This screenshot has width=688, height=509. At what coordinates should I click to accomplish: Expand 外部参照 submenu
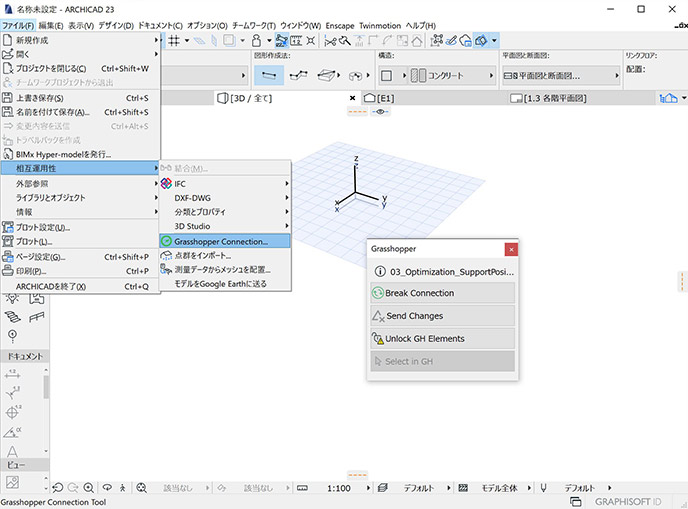(x=81, y=183)
